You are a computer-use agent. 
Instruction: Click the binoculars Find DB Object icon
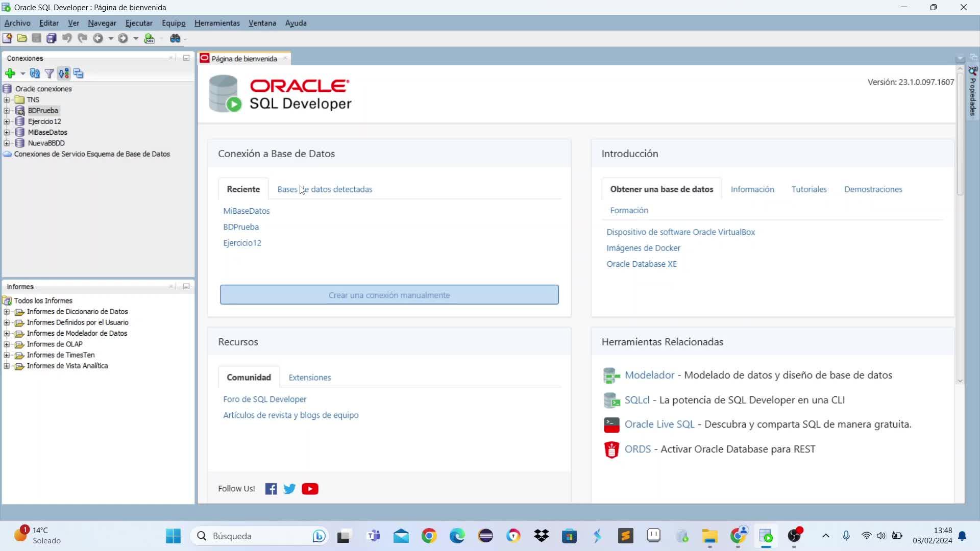coord(175,38)
